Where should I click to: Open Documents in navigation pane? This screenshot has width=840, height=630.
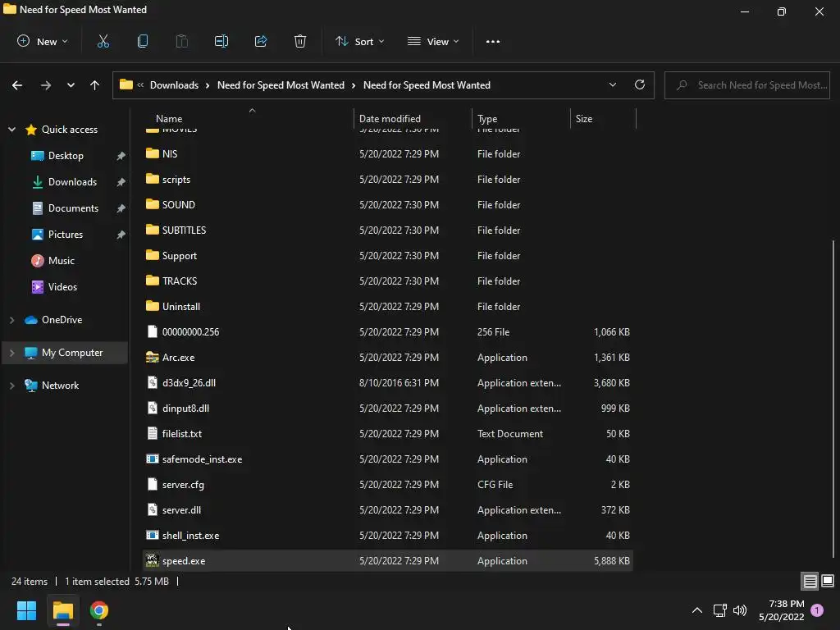click(73, 208)
